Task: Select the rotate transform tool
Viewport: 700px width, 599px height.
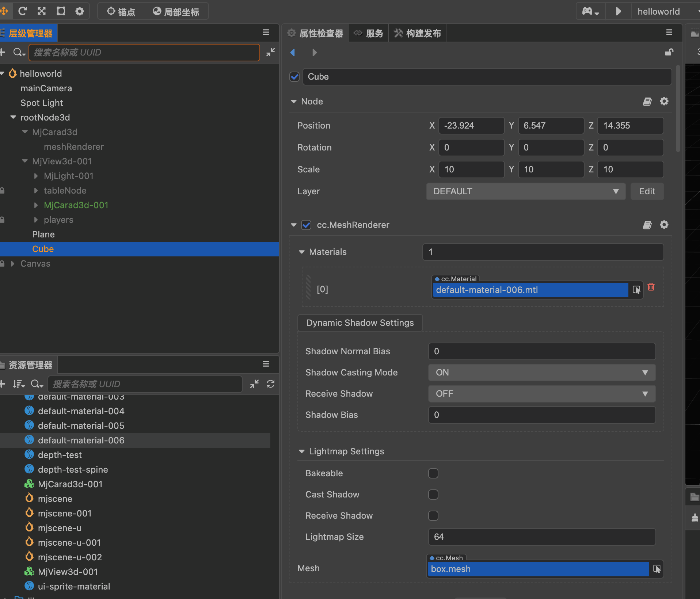Action: click(23, 11)
